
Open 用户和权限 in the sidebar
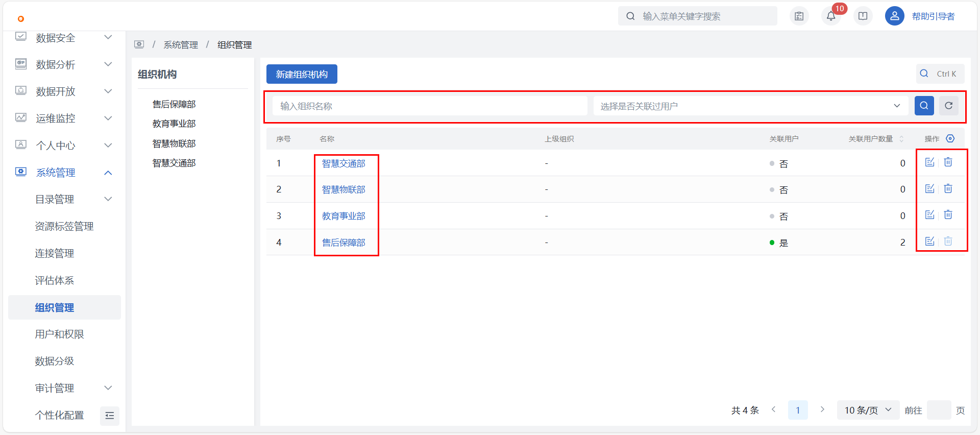pos(59,334)
